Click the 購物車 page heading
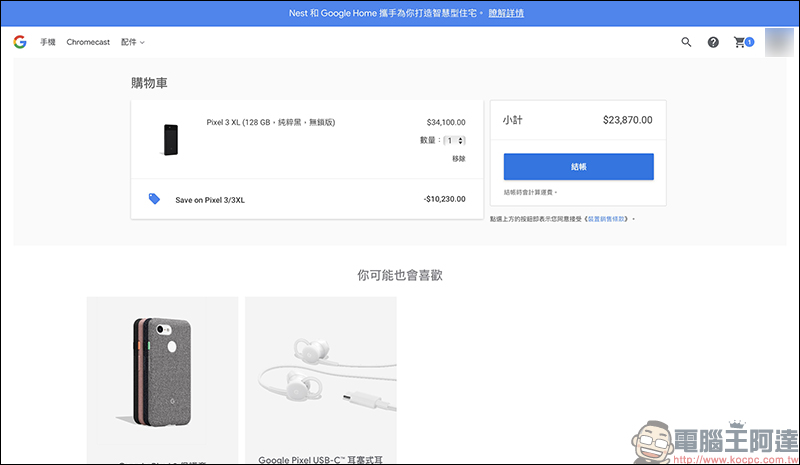The height and width of the screenshot is (465, 800). pyautogui.click(x=149, y=83)
